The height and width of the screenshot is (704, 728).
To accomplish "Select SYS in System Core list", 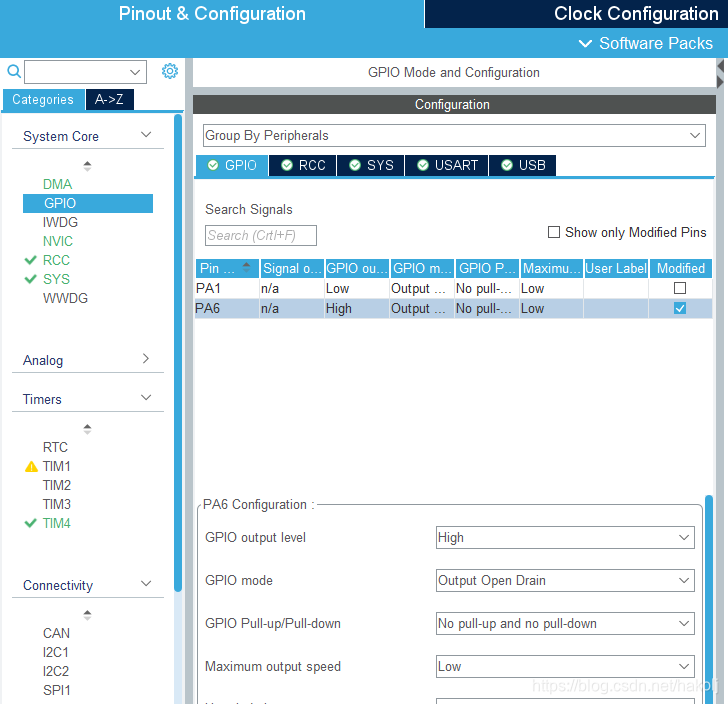I will click(x=56, y=279).
